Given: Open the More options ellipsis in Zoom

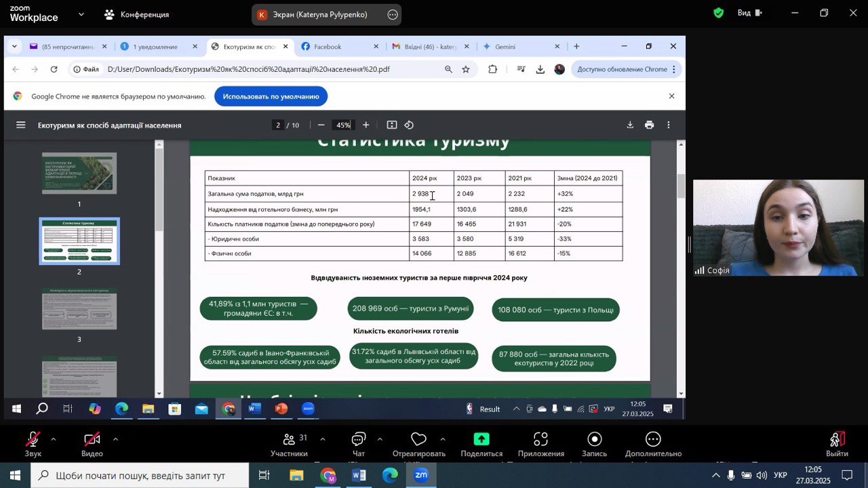Looking at the screenshot, I should click(653, 439).
